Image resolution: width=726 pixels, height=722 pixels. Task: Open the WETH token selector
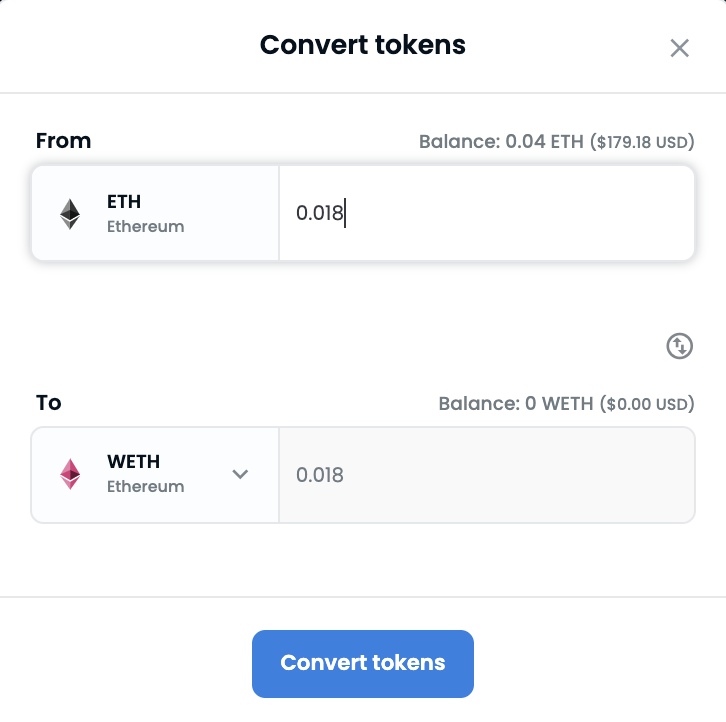point(155,475)
